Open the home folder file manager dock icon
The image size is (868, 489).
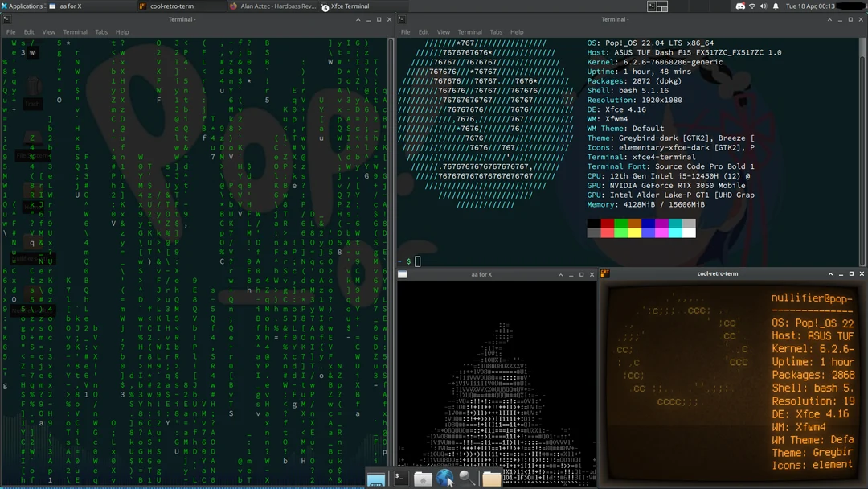coord(423,478)
